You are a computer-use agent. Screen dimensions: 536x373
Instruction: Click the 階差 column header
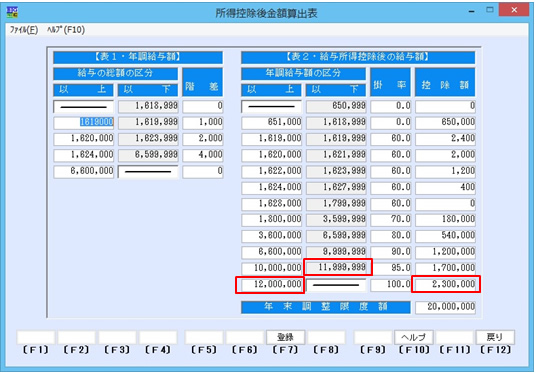tap(202, 82)
